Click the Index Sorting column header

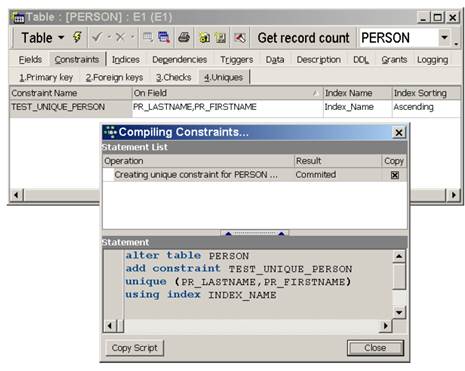[426, 93]
